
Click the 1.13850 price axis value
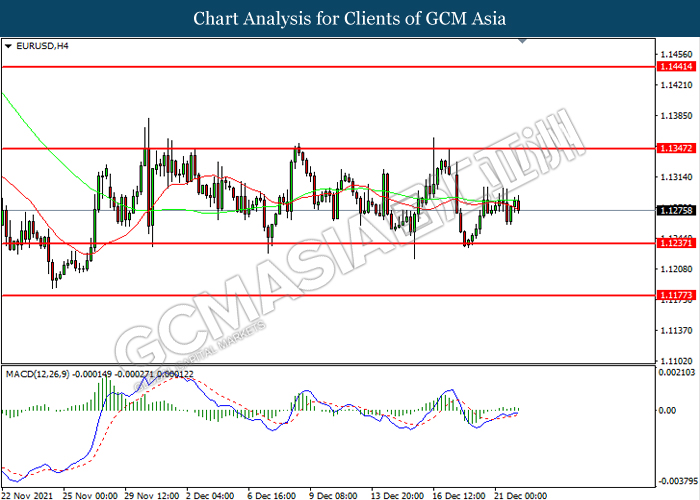pos(676,116)
